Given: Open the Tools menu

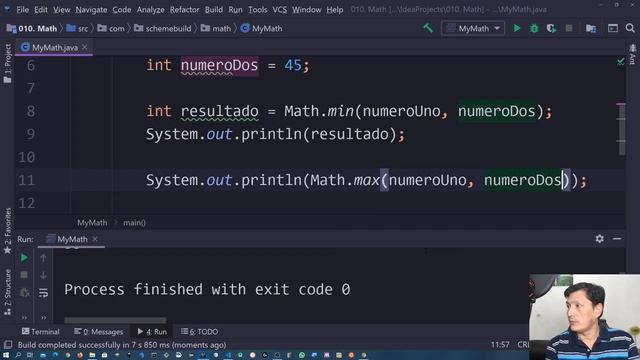Looking at the screenshot, I should click(x=258, y=9).
